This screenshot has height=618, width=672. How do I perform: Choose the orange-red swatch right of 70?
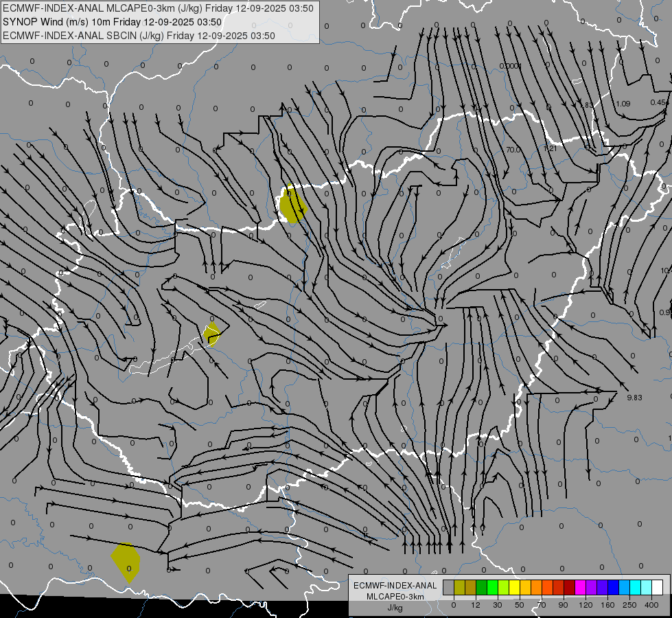[548, 587]
